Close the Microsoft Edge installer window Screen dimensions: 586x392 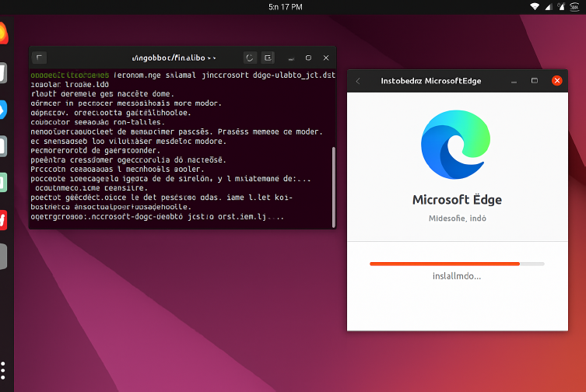click(557, 81)
